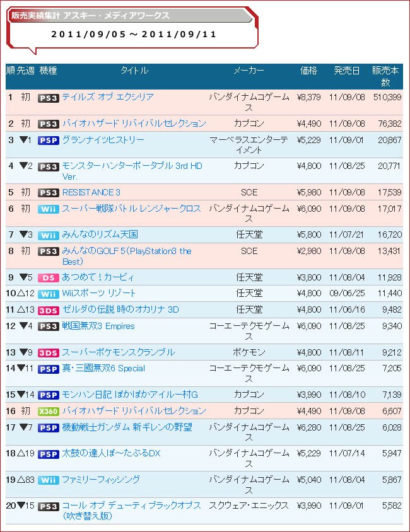Open テイルズ オブ エクシリア title link
The width and height of the screenshot is (410, 532).
(x=108, y=97)
